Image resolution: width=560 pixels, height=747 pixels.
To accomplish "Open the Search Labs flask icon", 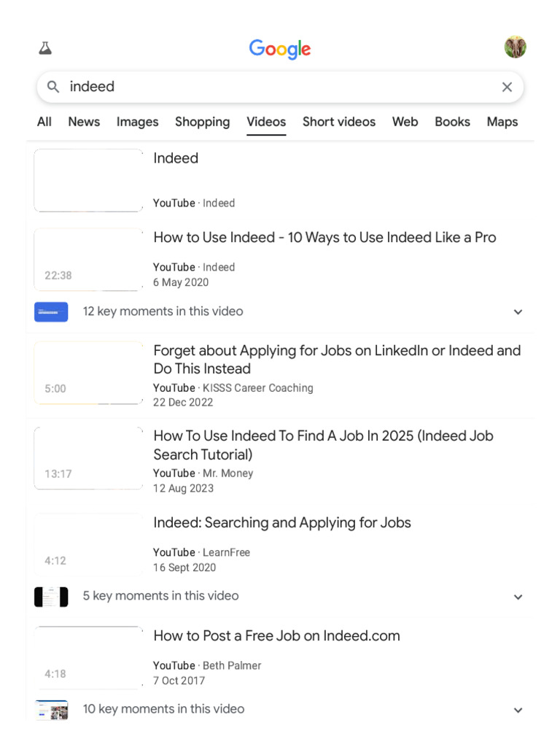I will tap(45, 48).
